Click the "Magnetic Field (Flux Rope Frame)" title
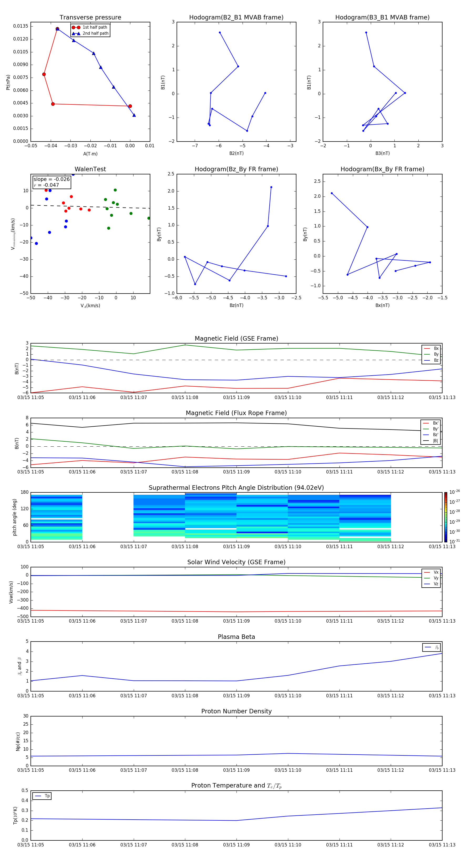 (236, 413)
